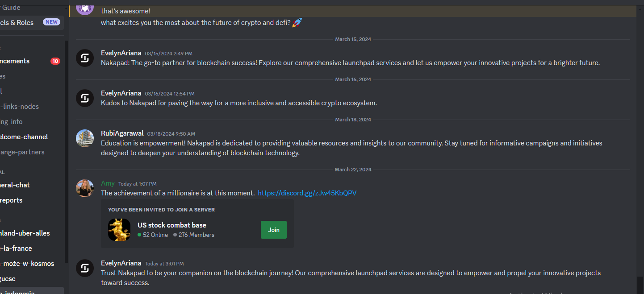Select the announcements channel with unread badge

click(15, 61)
